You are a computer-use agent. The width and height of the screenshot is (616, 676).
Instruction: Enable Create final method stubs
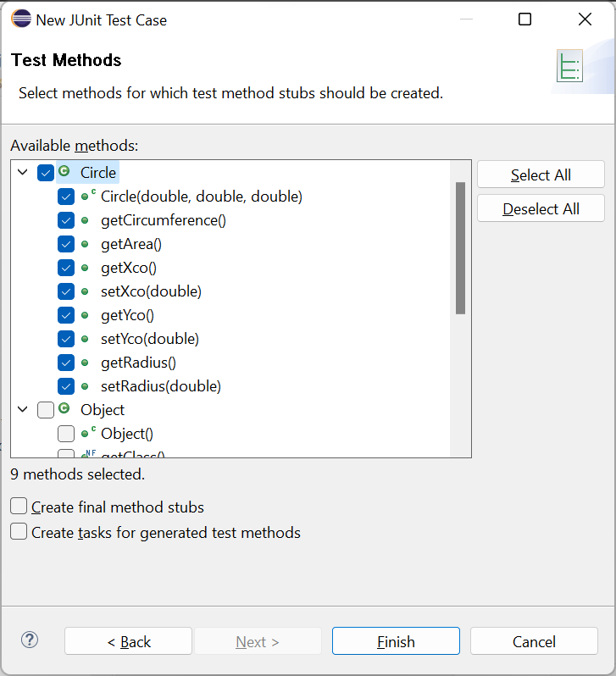(19, 507)
